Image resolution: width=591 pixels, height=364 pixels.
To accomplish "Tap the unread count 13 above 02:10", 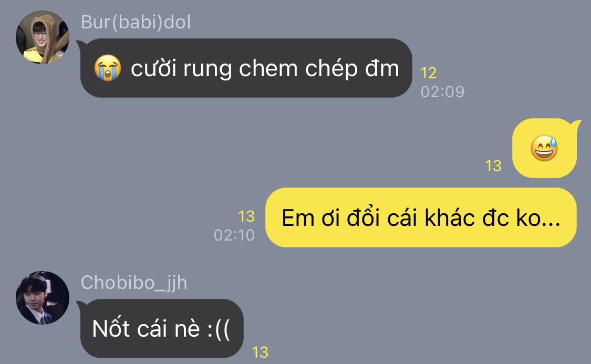I will pos(246,216).
